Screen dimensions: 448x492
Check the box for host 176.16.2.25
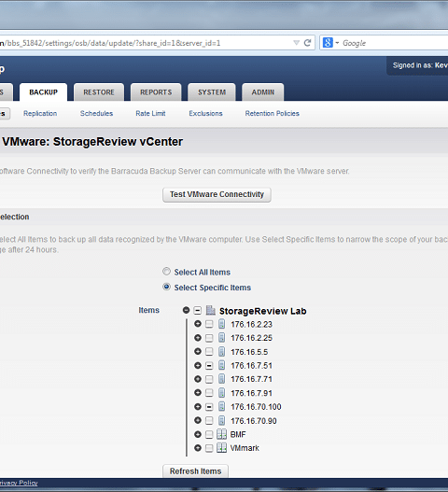209,338
